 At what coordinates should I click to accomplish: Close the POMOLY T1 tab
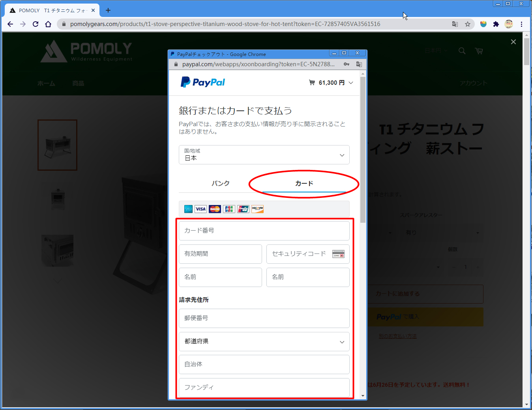click(93, 10)
